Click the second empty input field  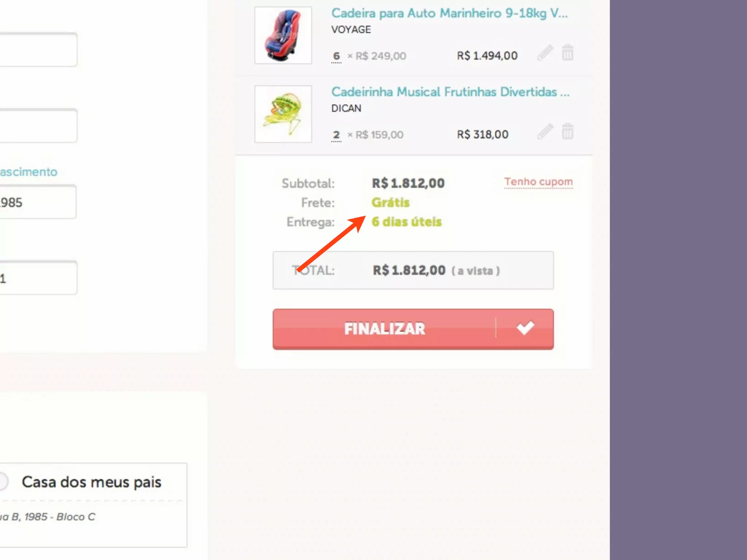pyautogui.click(x=38, y=125)
